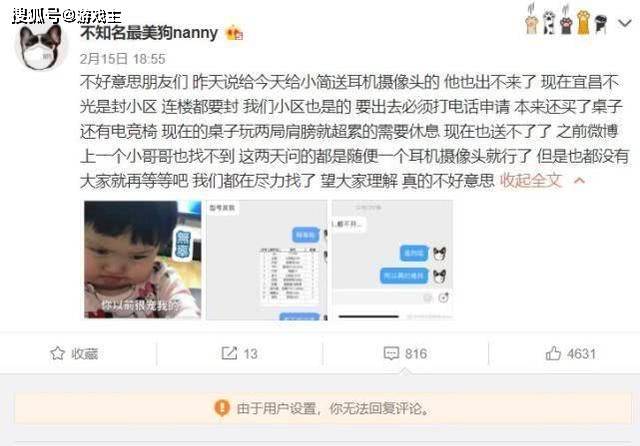Click the repost share icon
640x446 pixels.
coord(229,353)
